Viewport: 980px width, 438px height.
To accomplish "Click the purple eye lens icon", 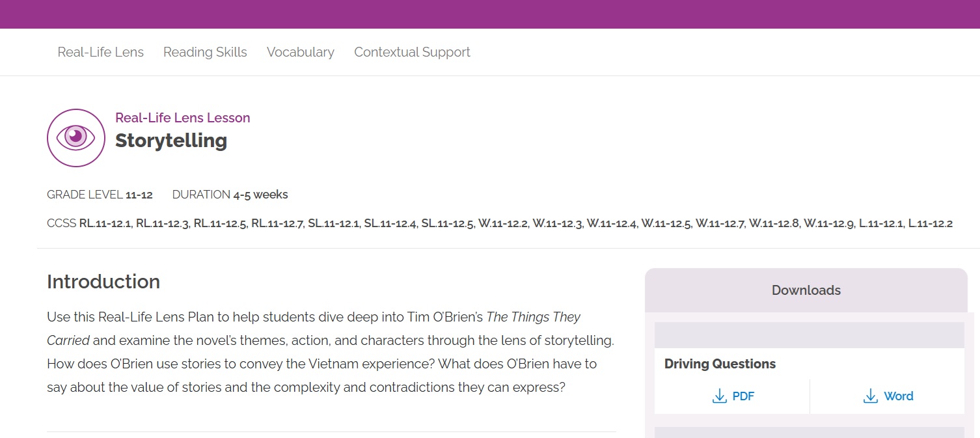I will click(x=76, y=138).
